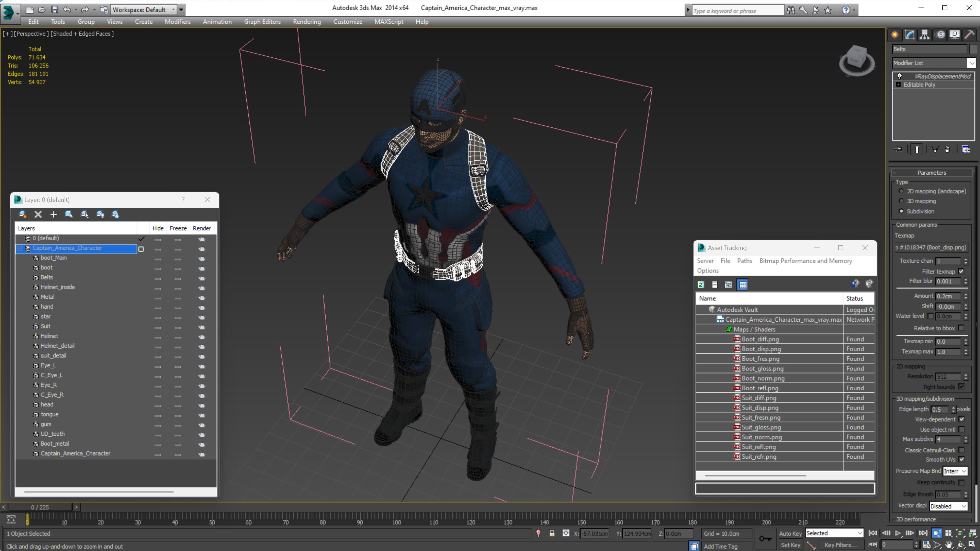Screen dimensions: 980x551
Task: Click Refresh icon in Asset Tracking toolbar
Action: (701, 285)
